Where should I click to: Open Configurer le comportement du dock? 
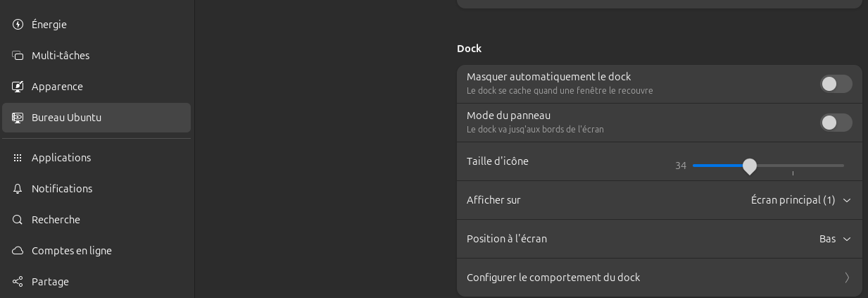click(660, 278)
